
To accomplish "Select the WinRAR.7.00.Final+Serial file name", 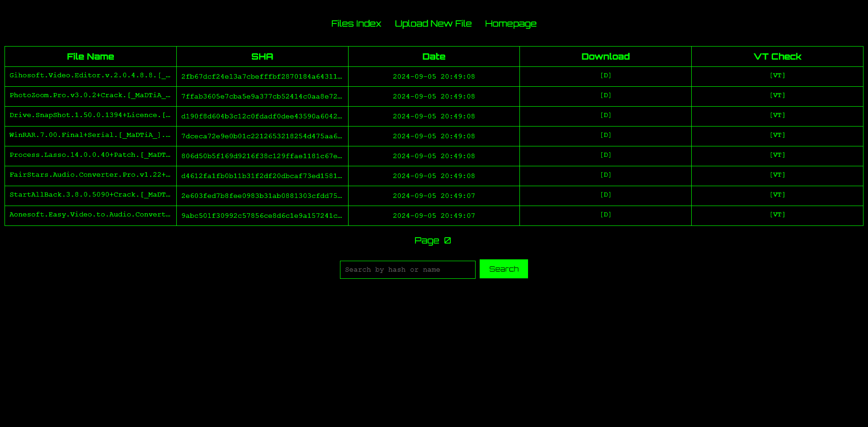I will point(90,135).
